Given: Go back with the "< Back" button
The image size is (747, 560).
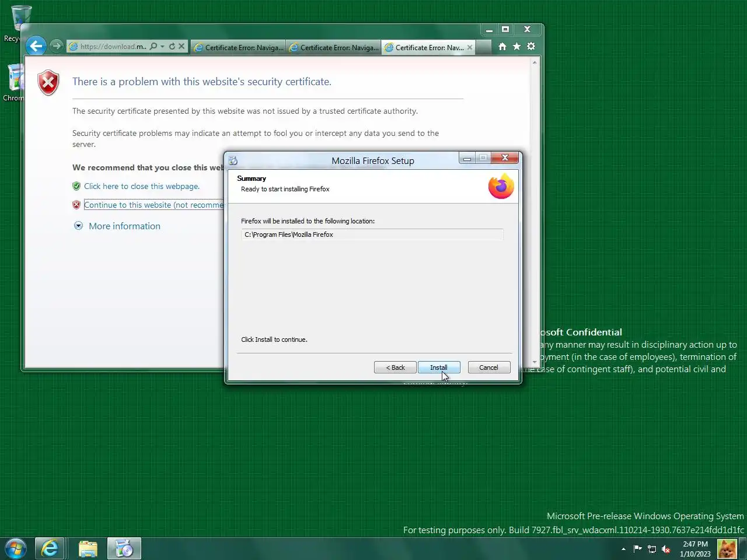Looking at the screenshot, I should pyautogui.click(x=395, y=367).
